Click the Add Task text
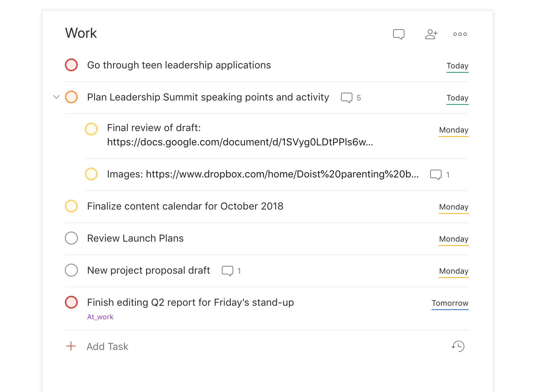Screen dimensions: 535x392 pos(107,346)
